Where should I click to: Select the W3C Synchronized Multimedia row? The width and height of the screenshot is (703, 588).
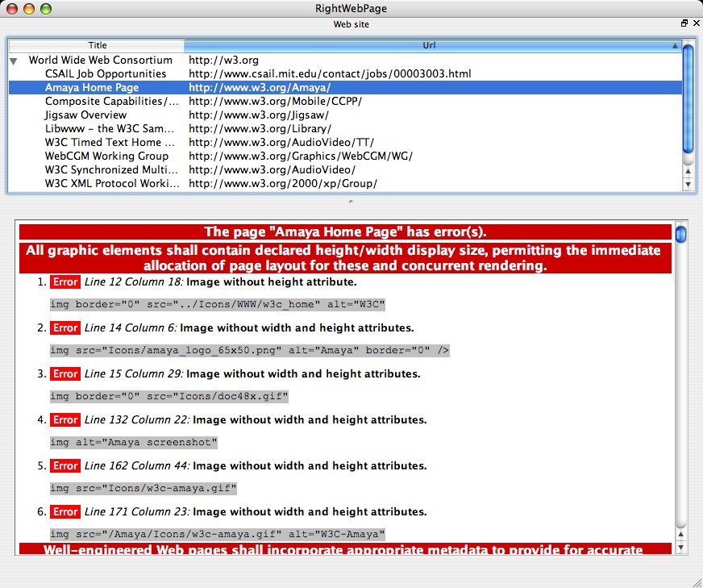[345, 169]
